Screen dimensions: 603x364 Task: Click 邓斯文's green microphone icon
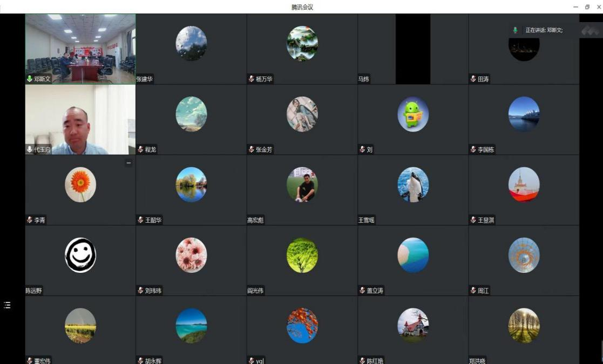(x=29, y=79)
